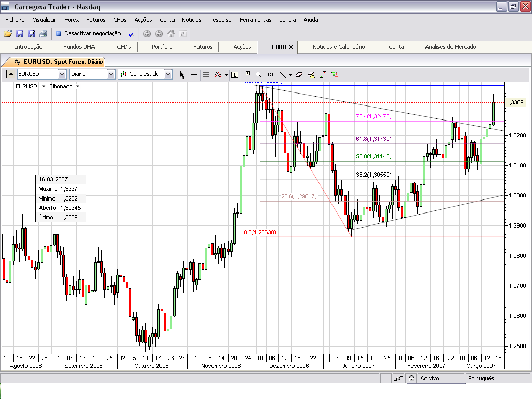Click the Ao vivo status field
The width and height of the screenshot is (532, 399).
click(x=441, y=378)
